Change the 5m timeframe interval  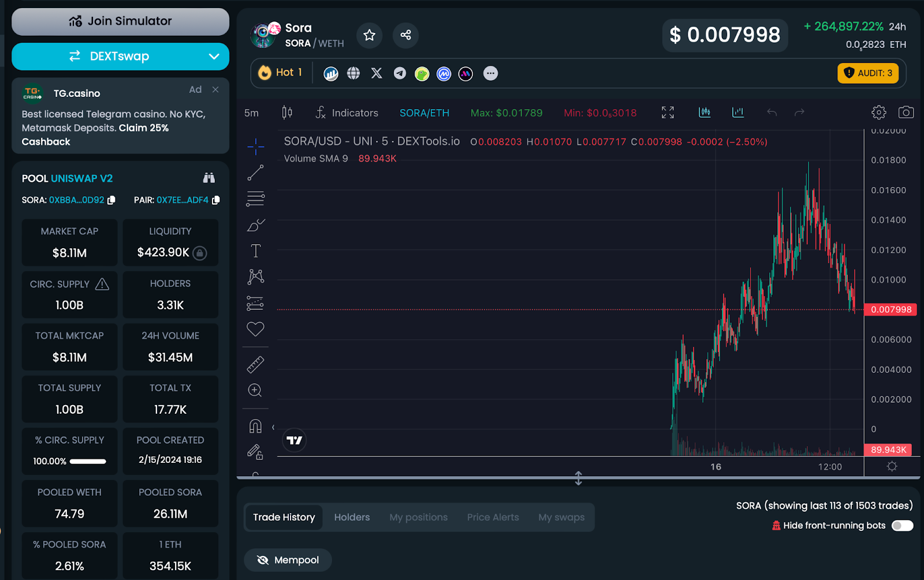(x=251, y=113)
